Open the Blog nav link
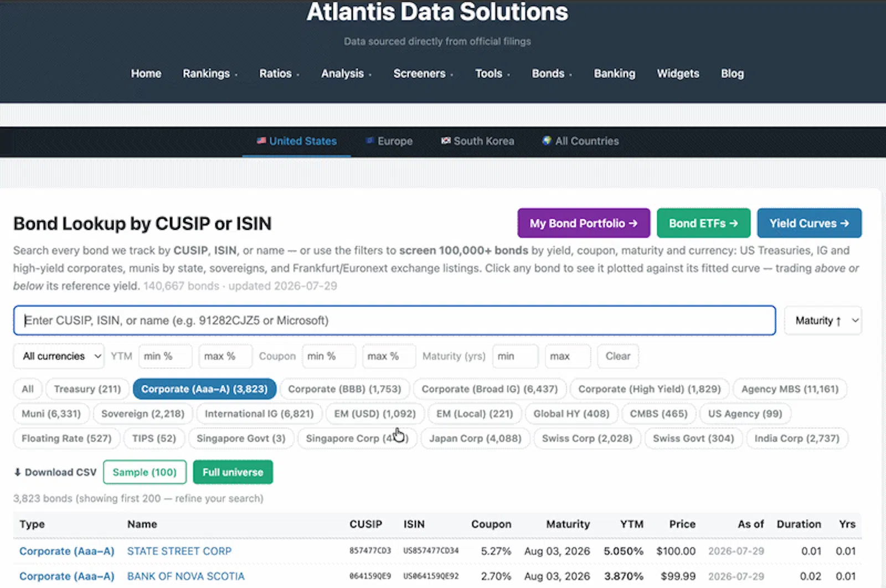886x588 pixels. pos(732,74)
